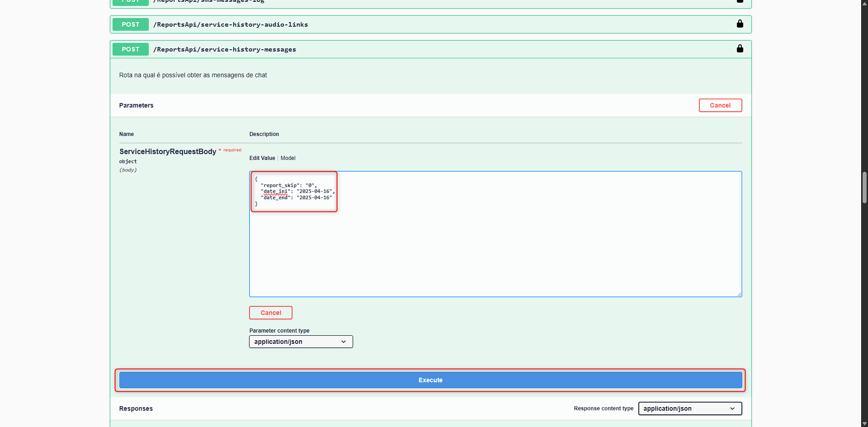Expand the /ReportsApi/service-history-audio-links endpoint path
Screen dimensions: 868x427
pyautogui.click(x=231, y=24)
